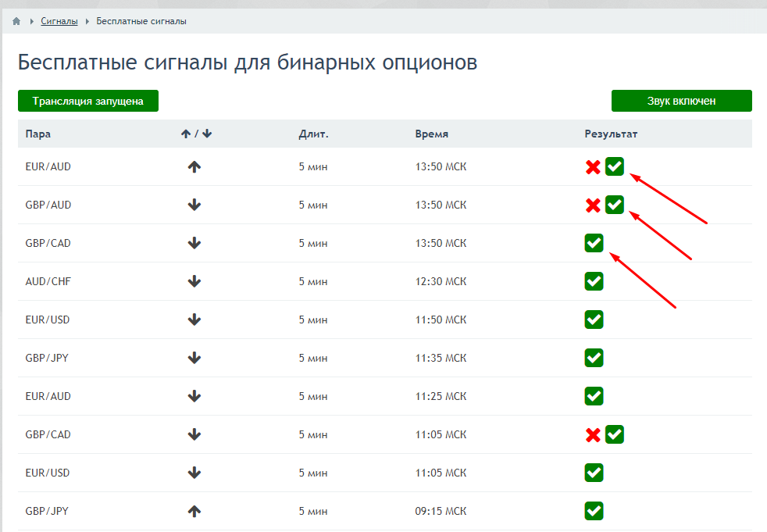
Task: Click the 11:25 МСК time cell
Action: [x=441, y=396]
